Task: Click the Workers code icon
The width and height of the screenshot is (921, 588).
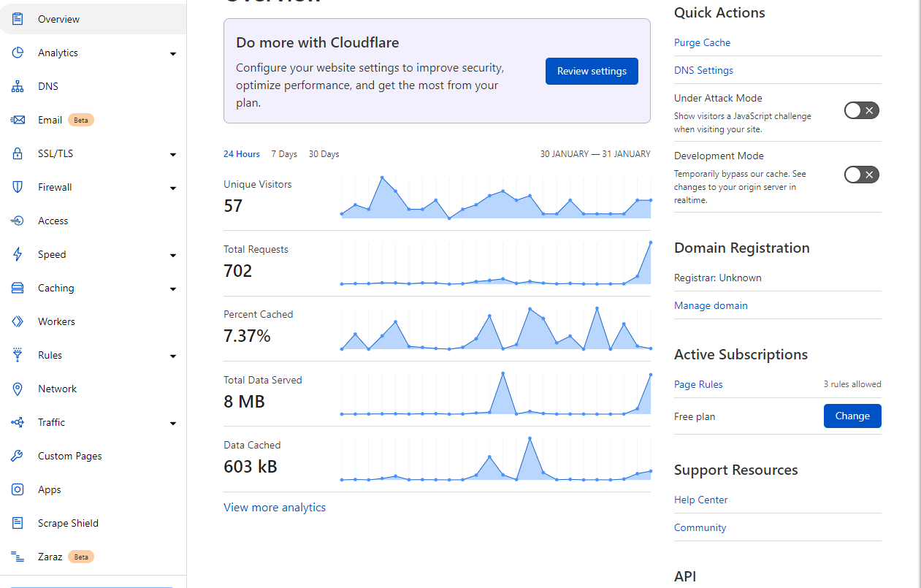Action: pos(18,322)
